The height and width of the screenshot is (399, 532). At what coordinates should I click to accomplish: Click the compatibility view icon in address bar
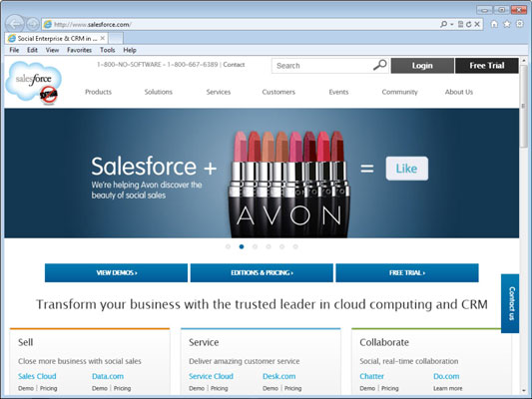460,24
